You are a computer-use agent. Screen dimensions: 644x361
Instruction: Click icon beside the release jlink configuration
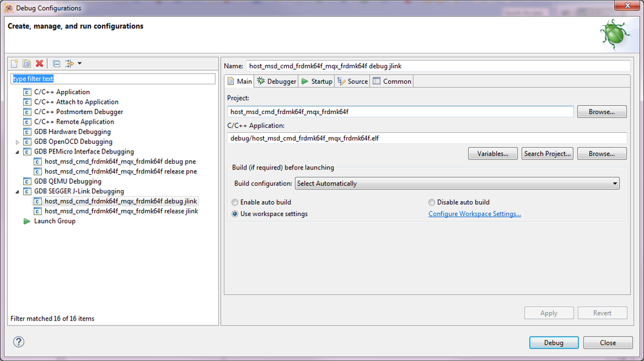click(37, 211)
